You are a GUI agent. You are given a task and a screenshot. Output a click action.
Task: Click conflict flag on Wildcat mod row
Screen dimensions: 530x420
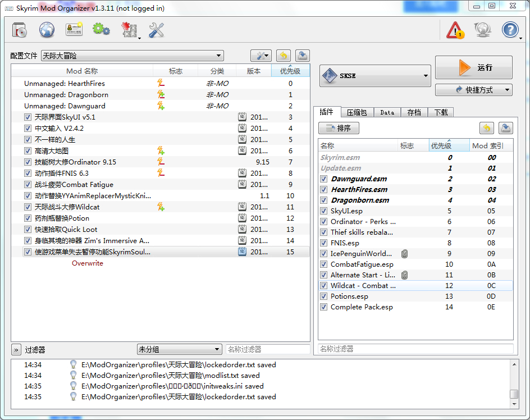161,207
